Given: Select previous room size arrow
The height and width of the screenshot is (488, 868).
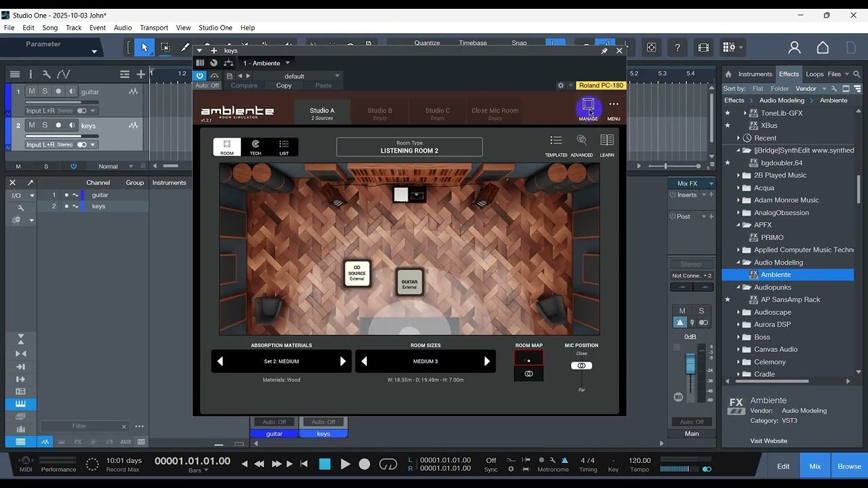Looking at the screenshot, I should click(x=364, y=361).
